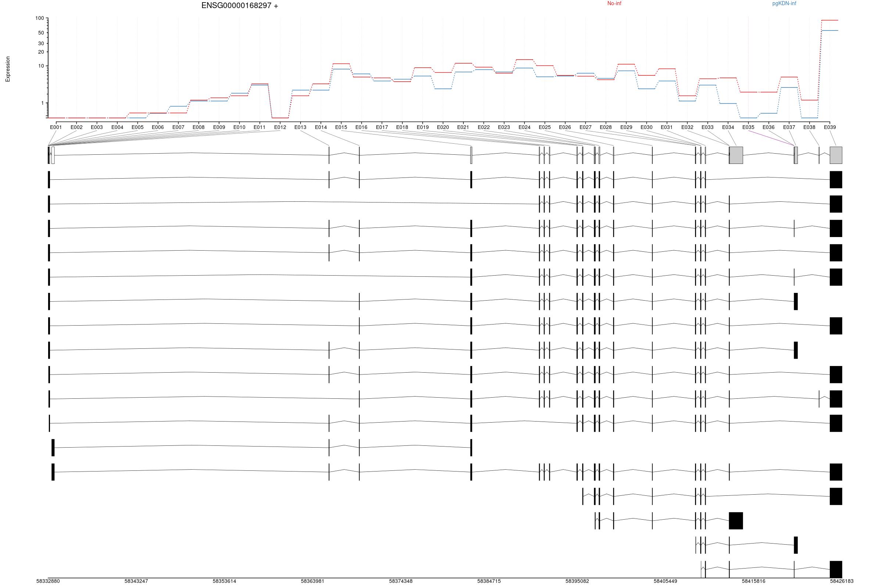Click exon label E017
This screenshot has height=588, width=882.
coord(382,127)
